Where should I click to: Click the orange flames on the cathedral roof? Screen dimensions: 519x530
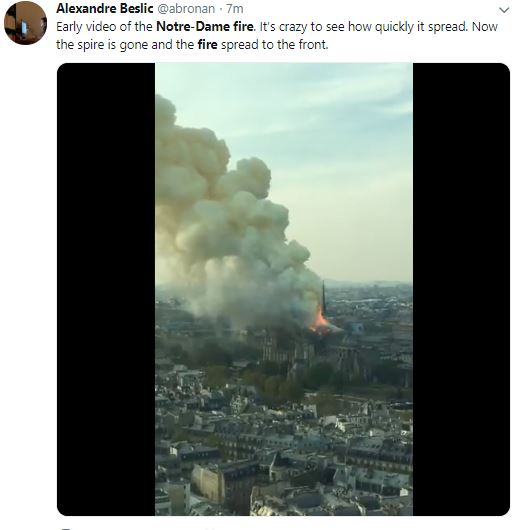click(x=319, y=321)
